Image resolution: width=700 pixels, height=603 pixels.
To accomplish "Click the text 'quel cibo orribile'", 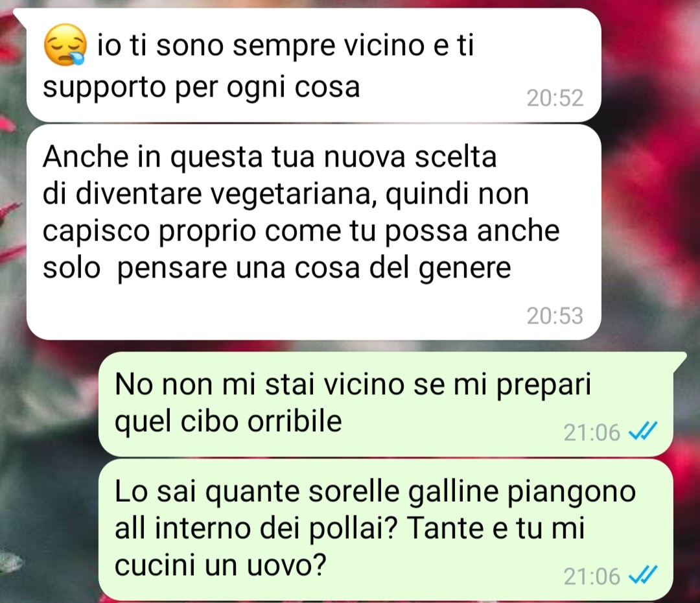I will tap(229, 421).
